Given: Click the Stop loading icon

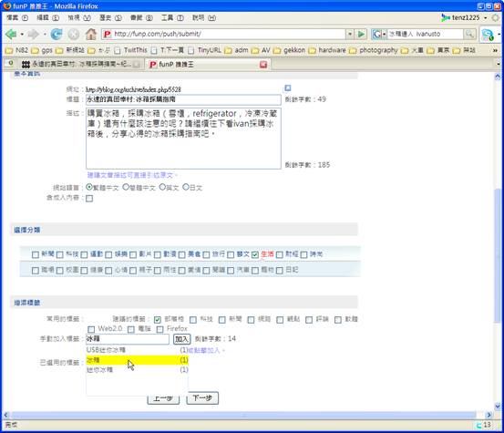Looking at the screenshot, I should 74,34.
